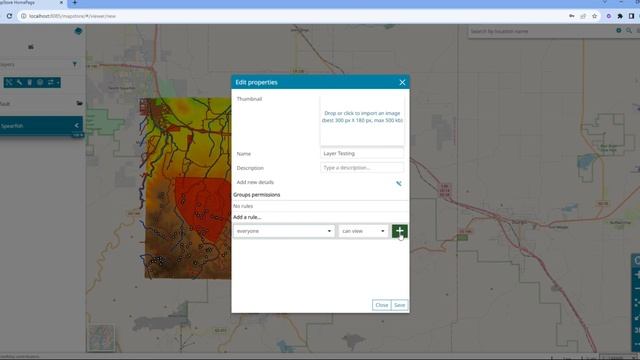640x360 pixels.
Task: Bookmark this page with star icon
Action: (594, 16)
